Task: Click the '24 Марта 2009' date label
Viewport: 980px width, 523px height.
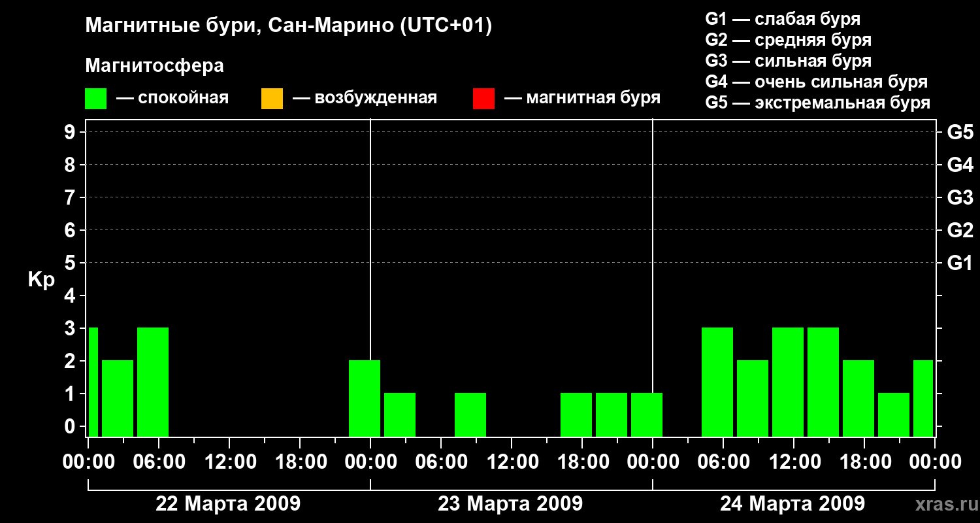Action: pos(792,504)
